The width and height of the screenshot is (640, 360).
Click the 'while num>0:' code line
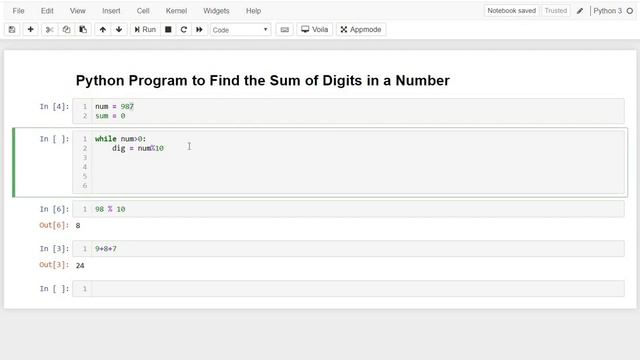120,139
